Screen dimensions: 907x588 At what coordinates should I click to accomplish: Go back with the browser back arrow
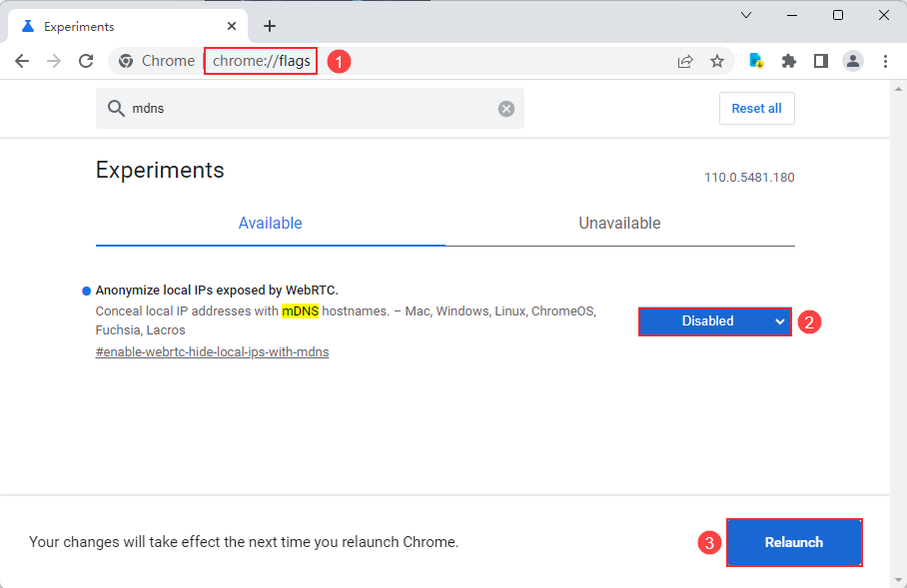22,61
